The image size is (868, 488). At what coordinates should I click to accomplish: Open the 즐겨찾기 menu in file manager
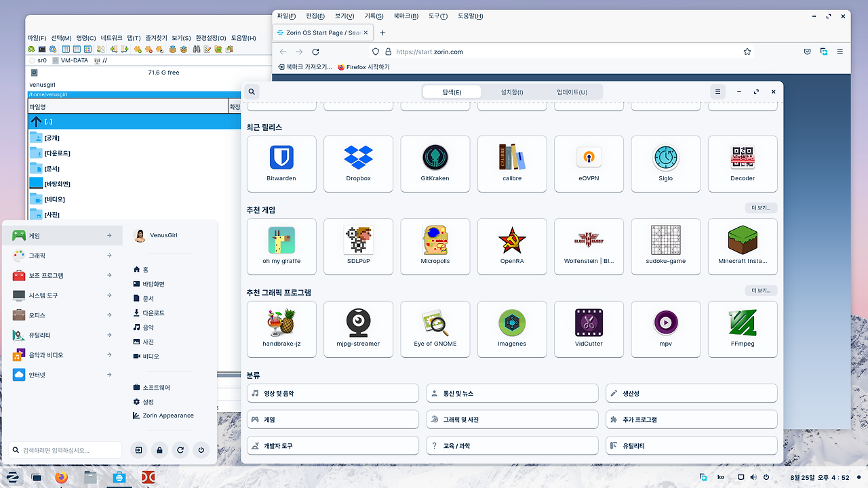click(156, 38)
